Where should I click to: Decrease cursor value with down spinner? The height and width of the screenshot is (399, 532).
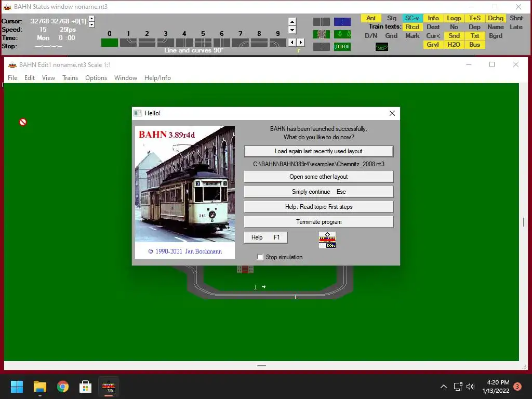91,24
